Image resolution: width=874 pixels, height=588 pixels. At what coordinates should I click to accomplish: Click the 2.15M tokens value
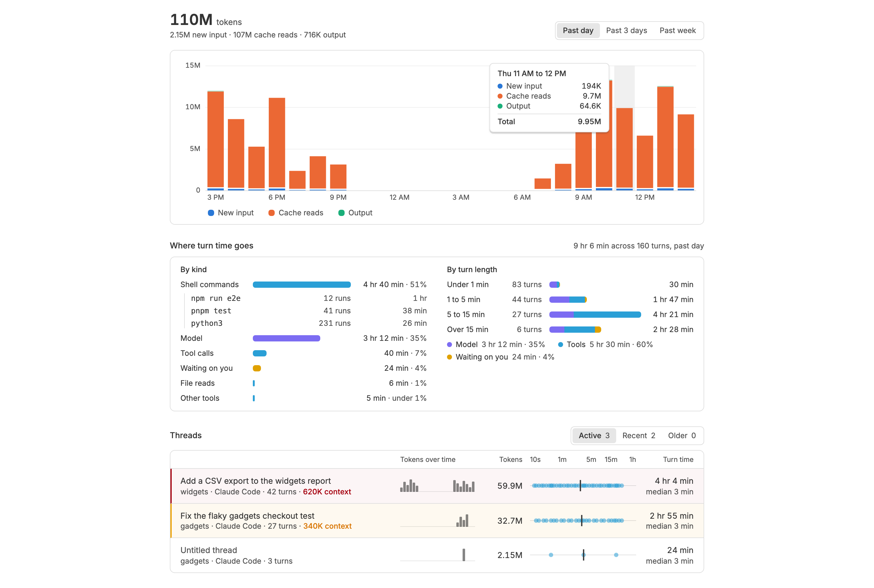(x=509, y=555)
